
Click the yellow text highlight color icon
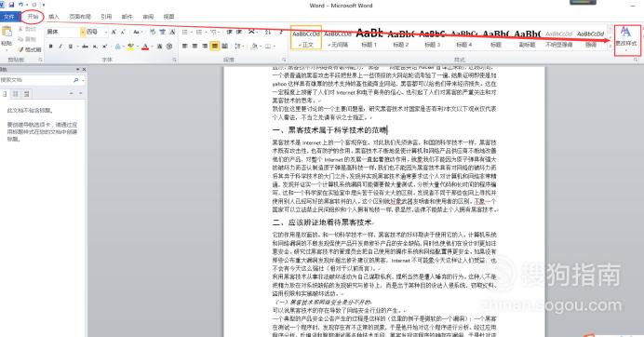tap(130, 47)
